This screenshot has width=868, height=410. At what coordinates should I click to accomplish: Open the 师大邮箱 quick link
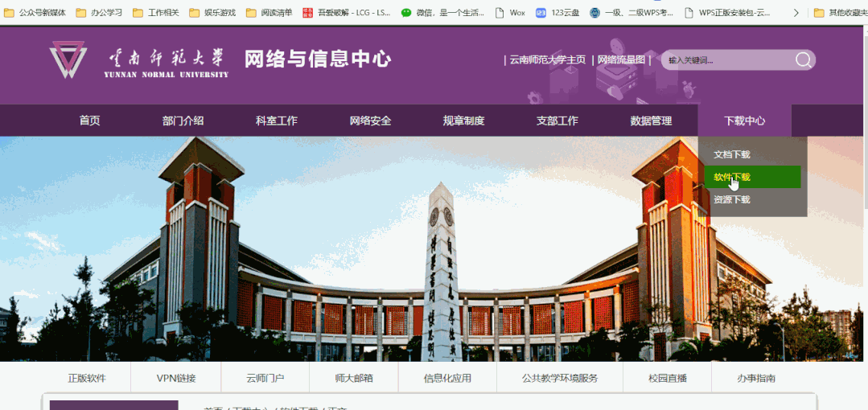click(354, 379)
